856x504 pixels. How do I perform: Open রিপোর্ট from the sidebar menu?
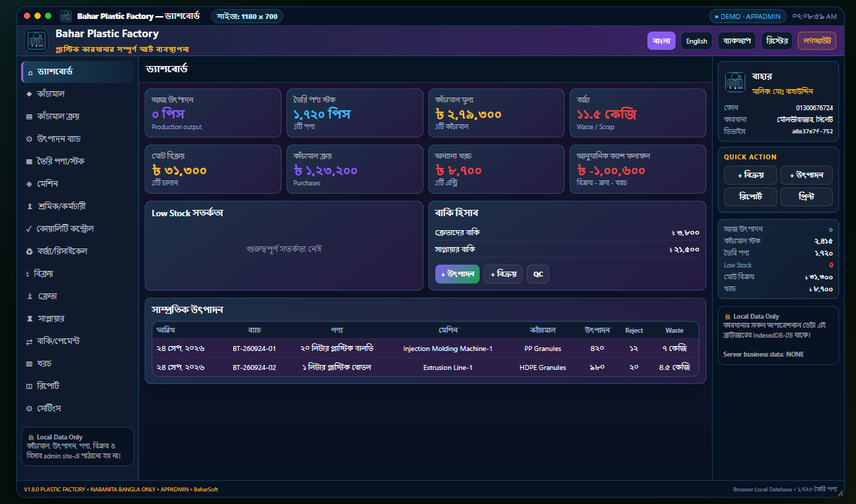pyautogui.click(x=77, y=386)
